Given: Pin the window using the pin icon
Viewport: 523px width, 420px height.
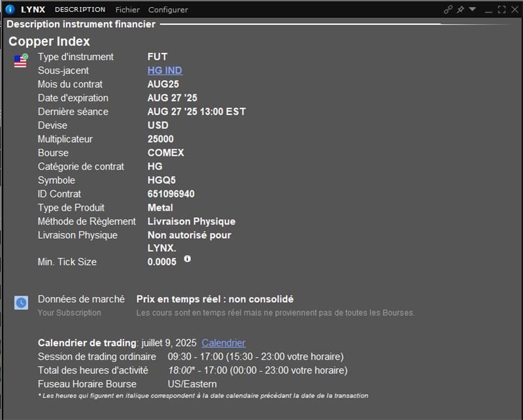Looking at the screenshot, I should (x=460, y=9).
